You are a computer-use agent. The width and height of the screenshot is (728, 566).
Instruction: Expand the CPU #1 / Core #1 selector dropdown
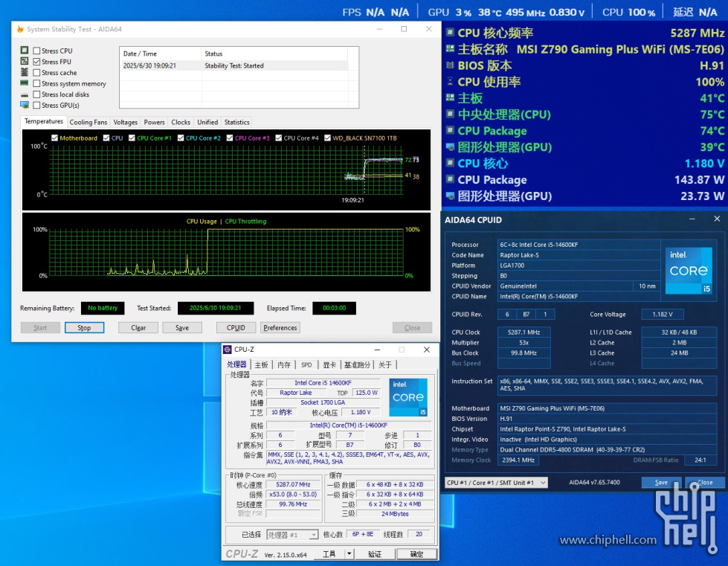click(496, 483)
